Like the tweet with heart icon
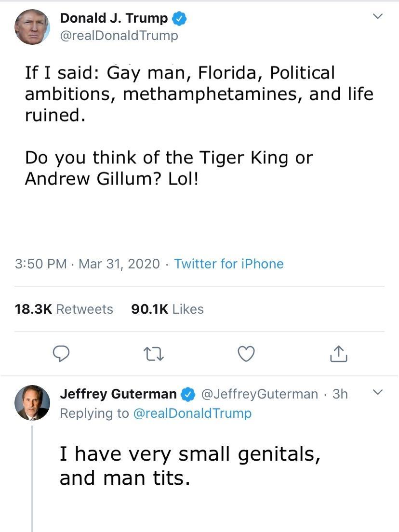This screenshot has height=532, width=399. [x=246, y=354]
